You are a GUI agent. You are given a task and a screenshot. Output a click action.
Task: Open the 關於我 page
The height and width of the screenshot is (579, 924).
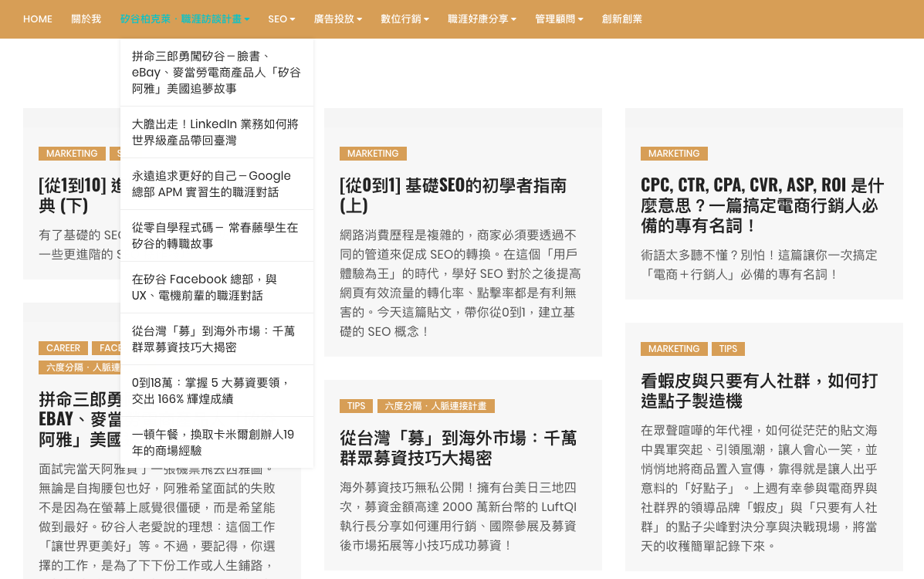86,19
